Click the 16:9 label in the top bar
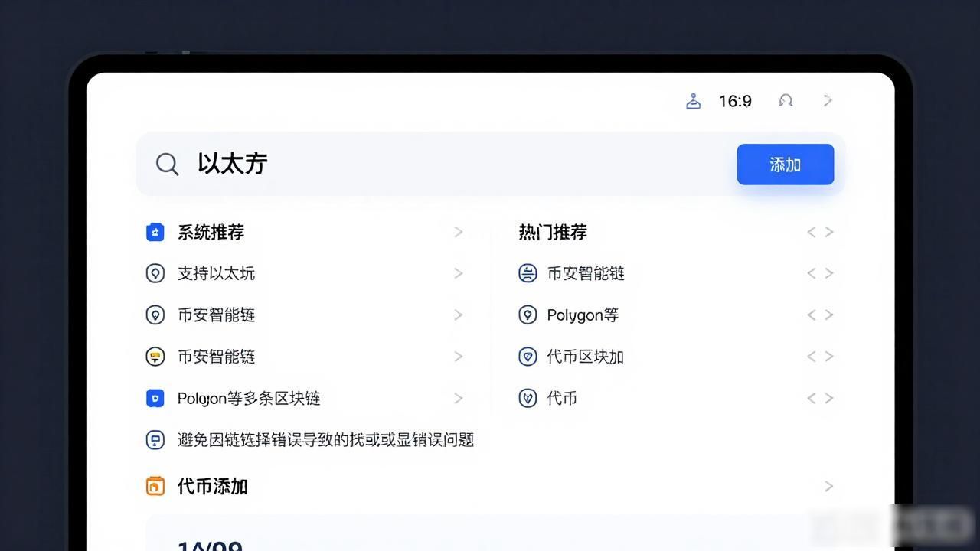Screen dimensions: 980x551 (x=735, y=101)
